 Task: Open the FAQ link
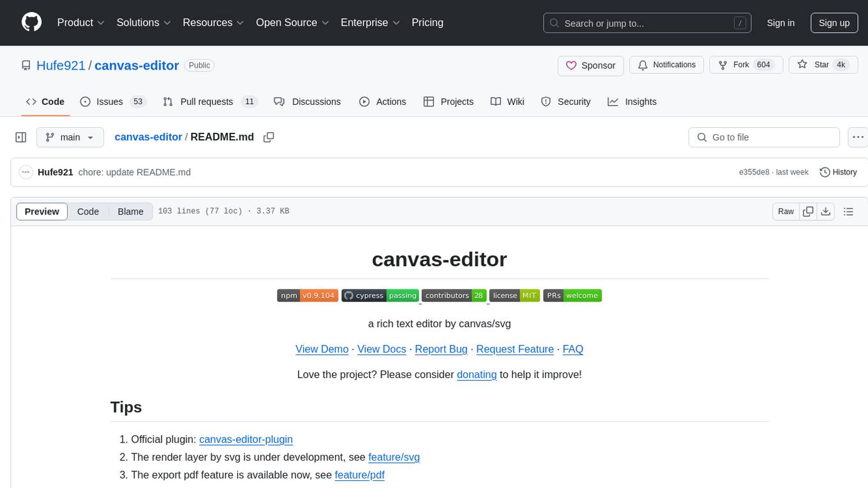[572, 349]
